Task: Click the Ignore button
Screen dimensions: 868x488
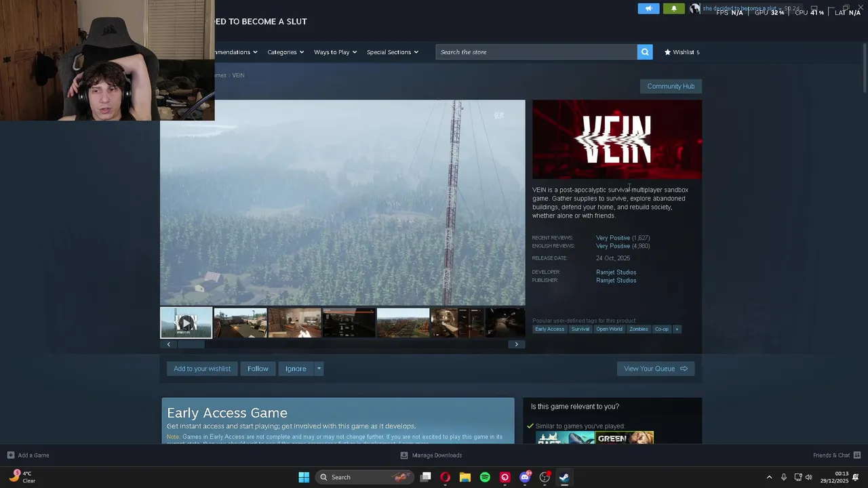Action: click(x=296, y=369)
